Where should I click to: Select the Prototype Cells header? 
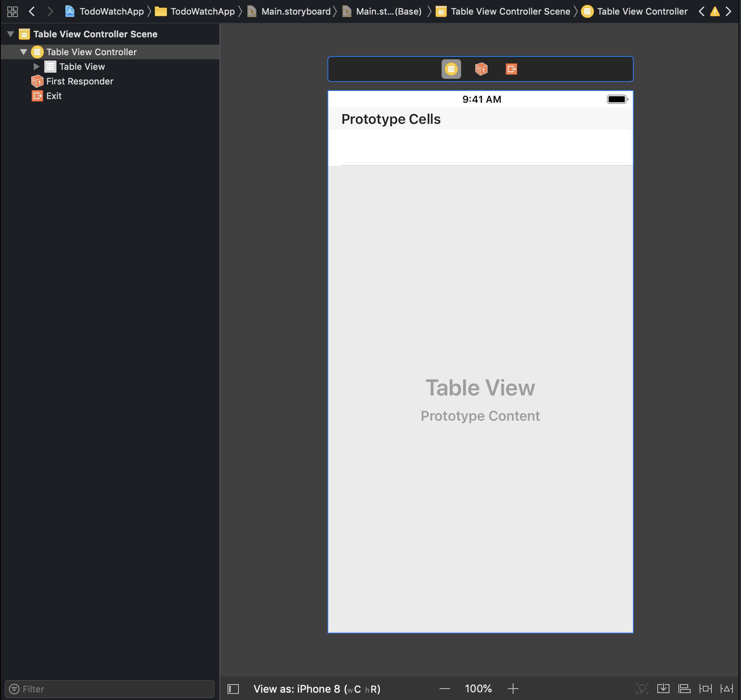tap(481, 119)
